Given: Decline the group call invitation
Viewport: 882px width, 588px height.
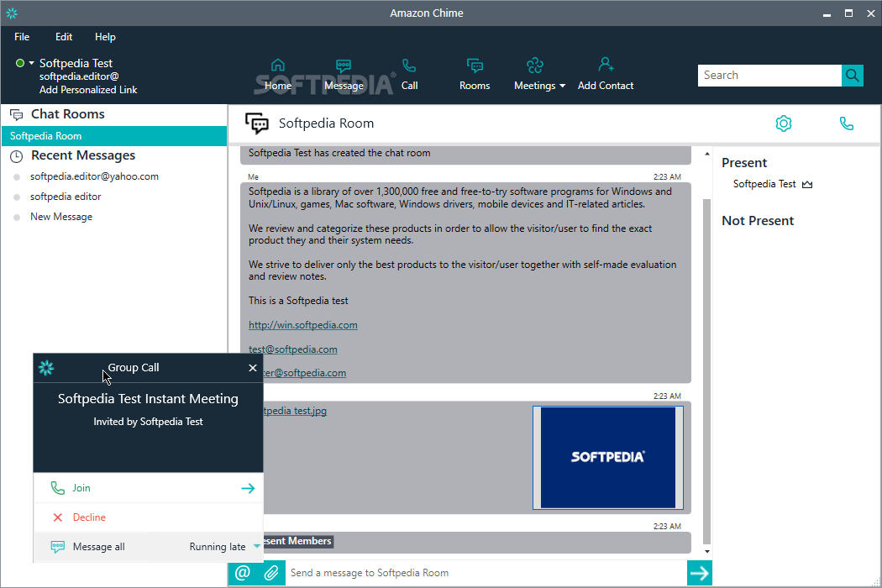Looking at the screenshot, I should [x=149, y=517].
